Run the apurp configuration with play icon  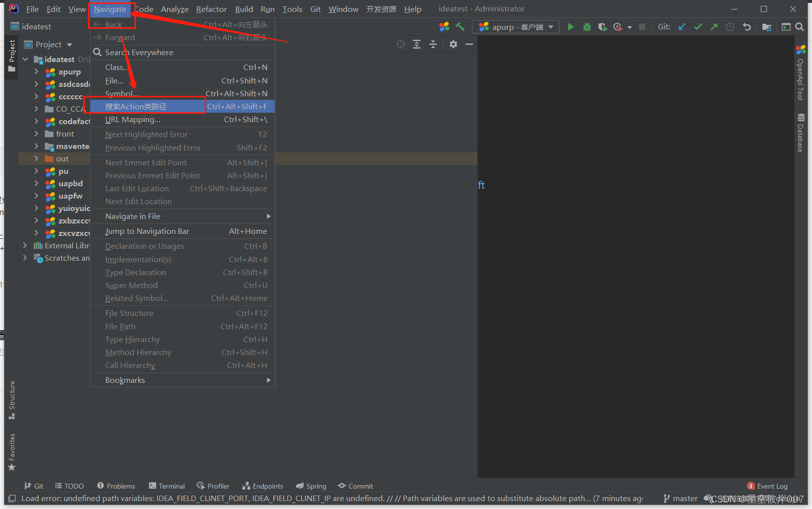pos(571,27)
